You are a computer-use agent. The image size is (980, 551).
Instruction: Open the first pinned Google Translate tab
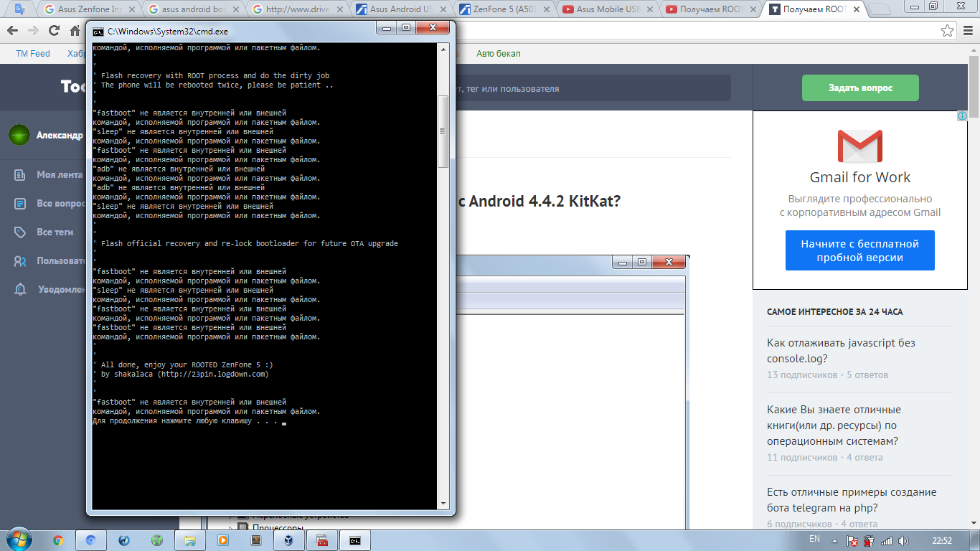coord(19,9)
